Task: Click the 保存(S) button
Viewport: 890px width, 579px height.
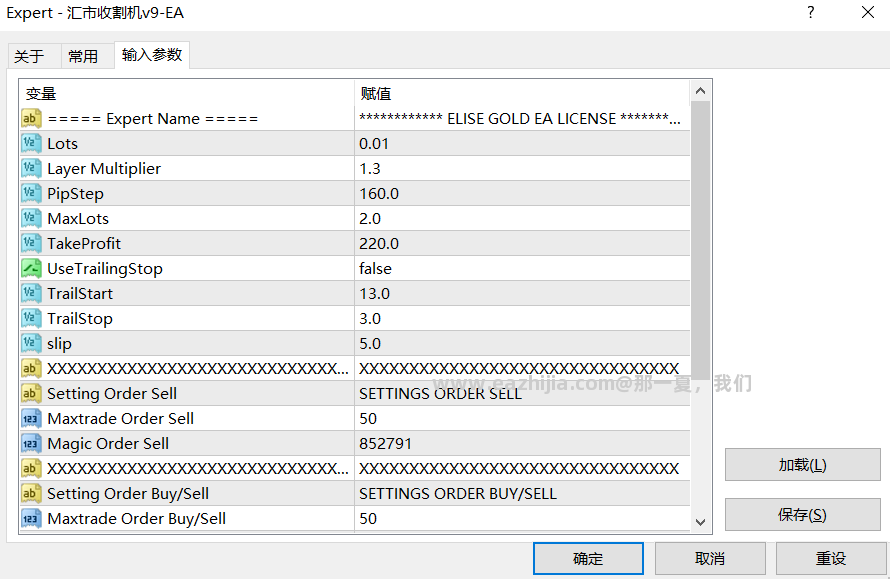Action: [x=803, y=515]
